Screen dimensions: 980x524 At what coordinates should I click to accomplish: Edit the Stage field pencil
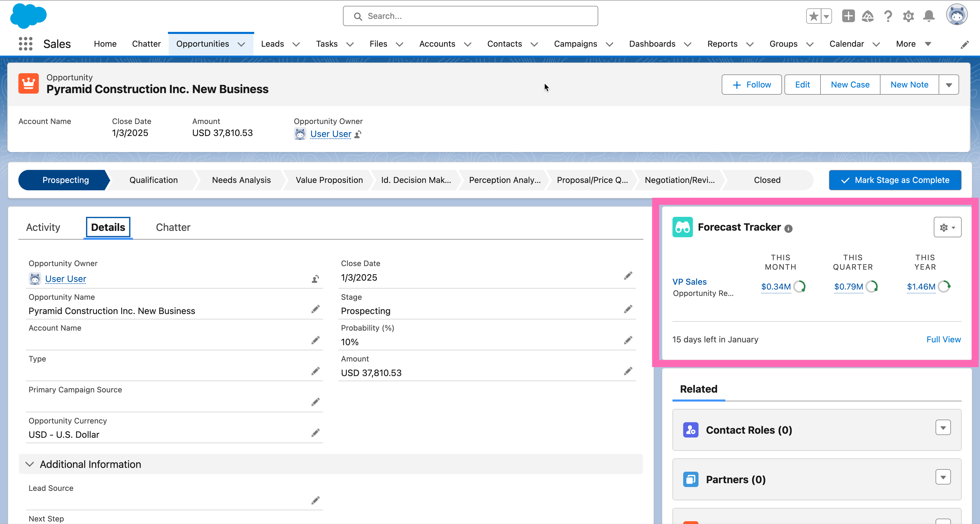pos(628,309)
